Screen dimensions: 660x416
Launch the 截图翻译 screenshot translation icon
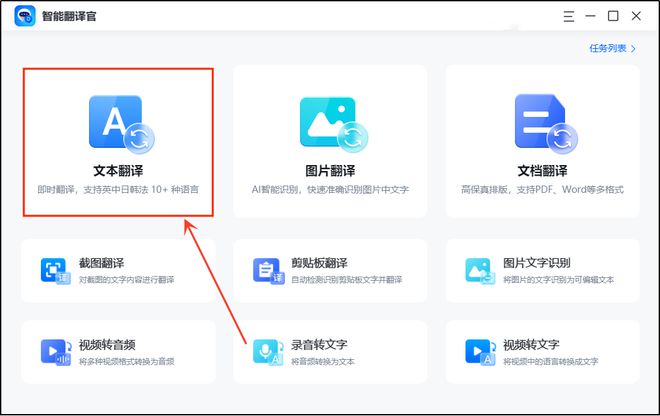coord(52,270)
